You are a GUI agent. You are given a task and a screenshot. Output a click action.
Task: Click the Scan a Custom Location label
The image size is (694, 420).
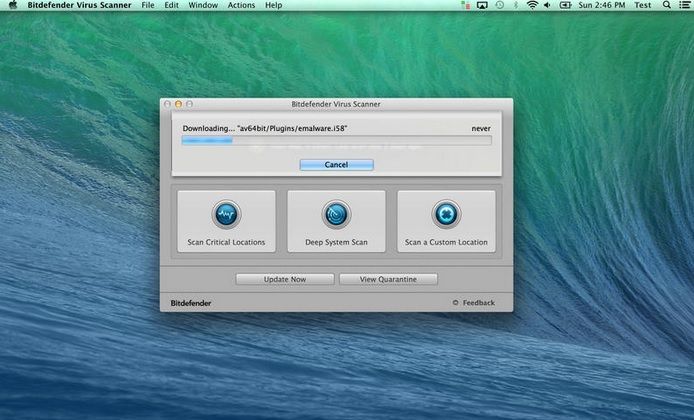(x=446, y=242)
